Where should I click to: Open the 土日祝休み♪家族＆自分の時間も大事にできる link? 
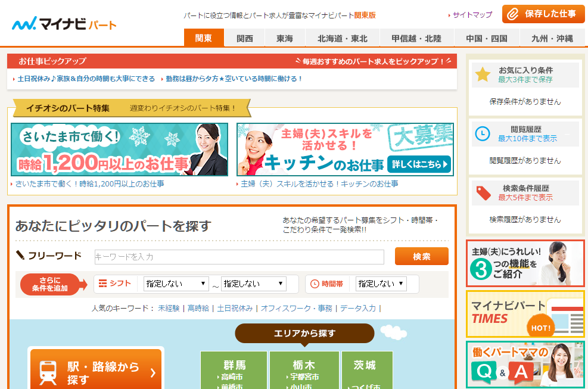click(x=86, y=79)
